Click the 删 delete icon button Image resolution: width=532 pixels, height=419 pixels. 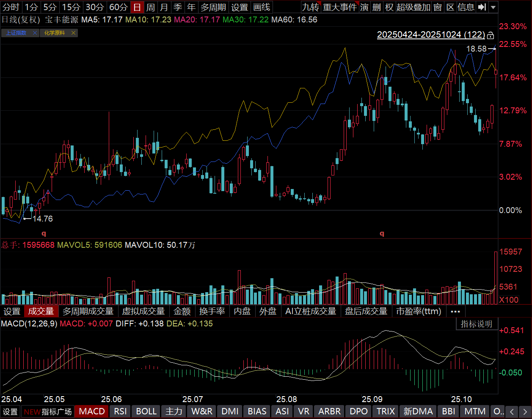pyautogui.click(x=377, y=7)
